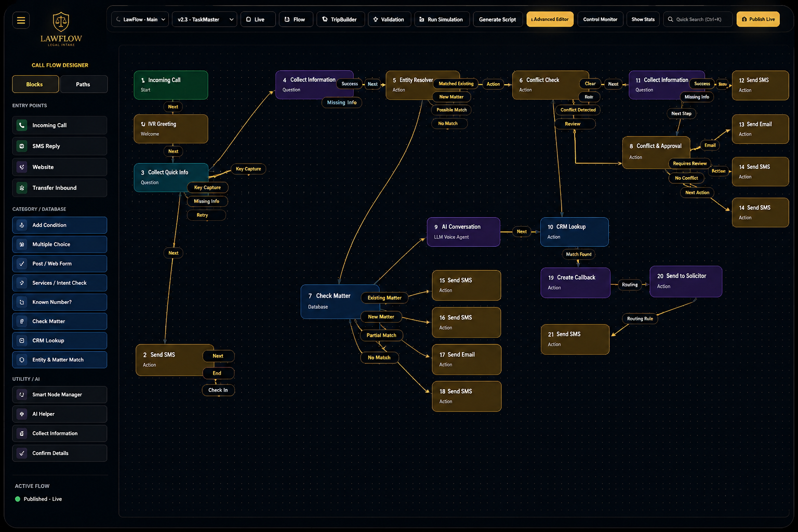Select node 10 CRM Lookup
Viewport: 798px width, 532px height.
click(574, 232)
